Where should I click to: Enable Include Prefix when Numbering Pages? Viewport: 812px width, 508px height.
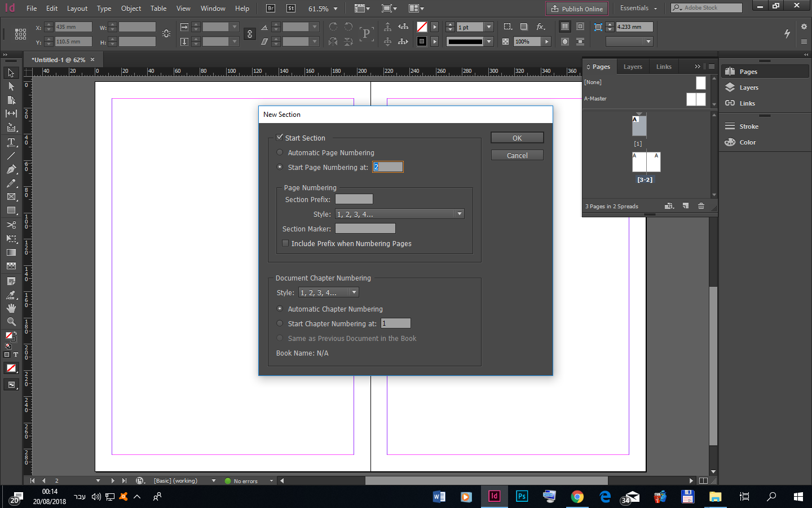point(285,243)
